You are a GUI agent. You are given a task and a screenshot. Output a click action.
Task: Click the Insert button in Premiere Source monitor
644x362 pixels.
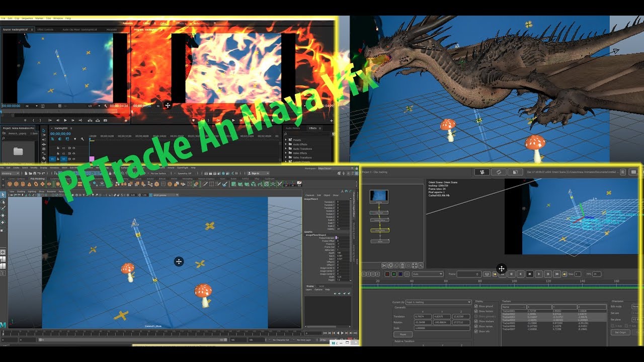[x=90, y=120]
